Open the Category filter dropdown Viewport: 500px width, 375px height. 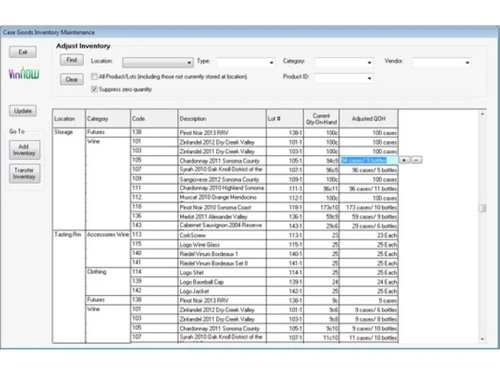coord(344,62)
